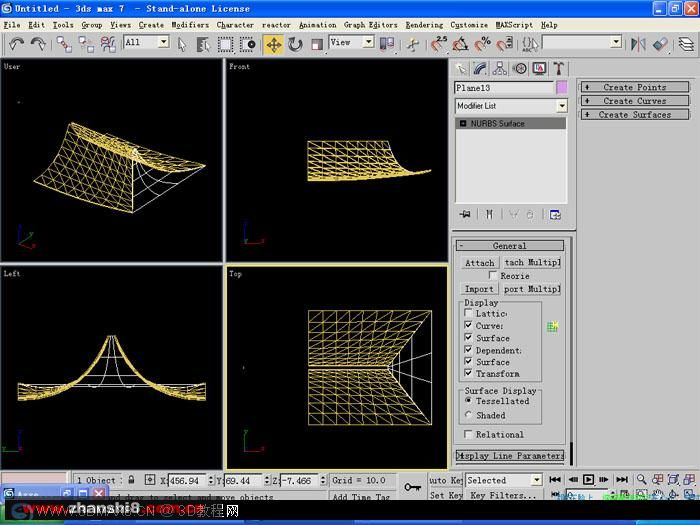This screenshot has width=700, height=525.
Task: Open the Select by Name tool
Action: 203,44
